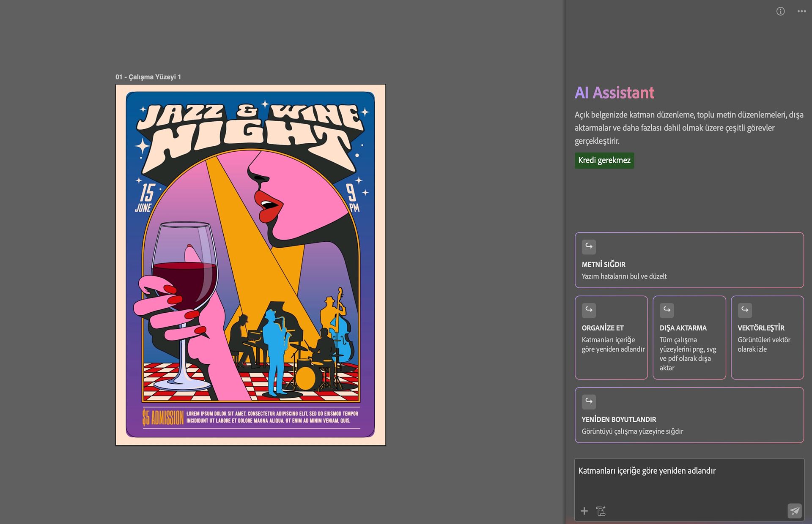Open the prompt library icon beside plus
Screen dimensions: 812x524
pyautogui.click(x=601, y=511)
